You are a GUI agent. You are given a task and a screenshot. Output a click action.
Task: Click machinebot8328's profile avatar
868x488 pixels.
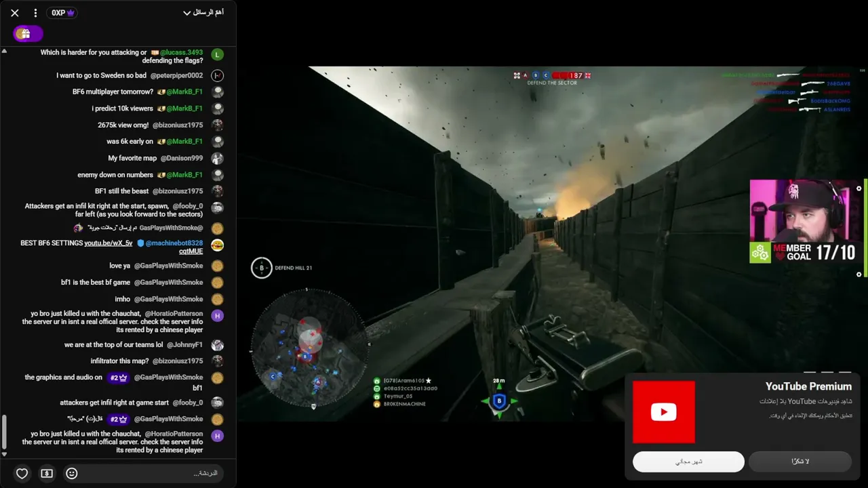click(x=217, y=245)
